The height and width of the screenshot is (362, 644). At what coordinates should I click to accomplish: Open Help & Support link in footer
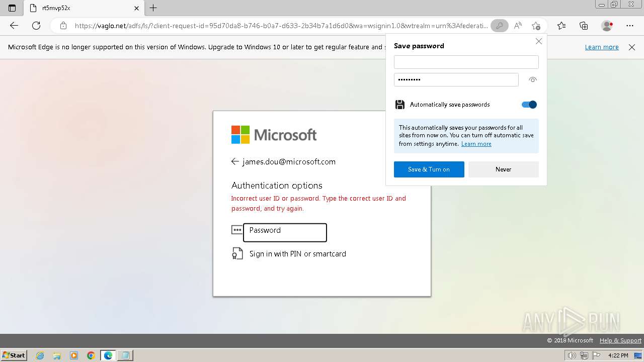tap(620, 340)
